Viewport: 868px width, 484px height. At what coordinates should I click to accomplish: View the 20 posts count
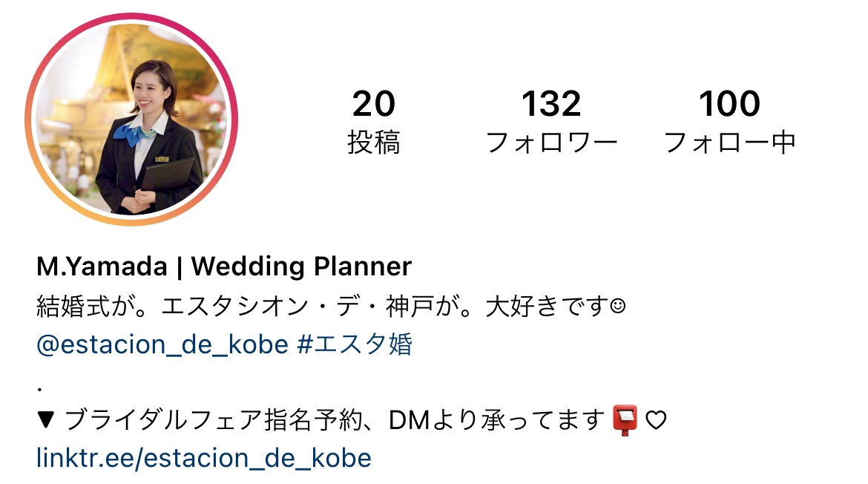pos(374,122)
